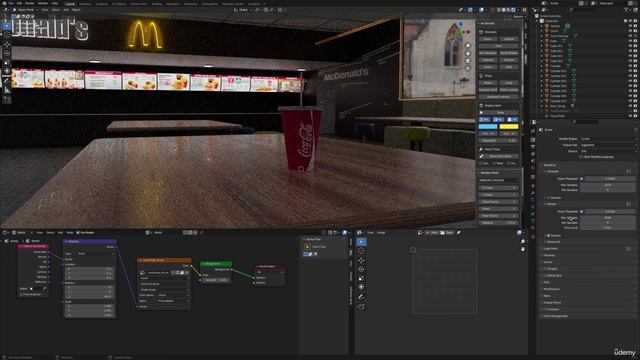Select the Measure tool in 3D viewport toolbar
This screenshot has width=640, height=360.
click(7, 90)
